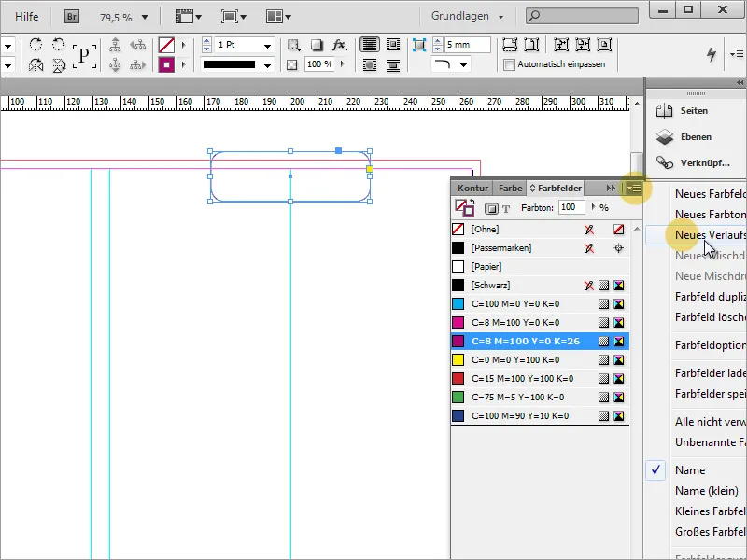The width and height of the screenshot is (747, 560).
Task: Click fill swatch in control panel
Action: click(x=166, y=45)
